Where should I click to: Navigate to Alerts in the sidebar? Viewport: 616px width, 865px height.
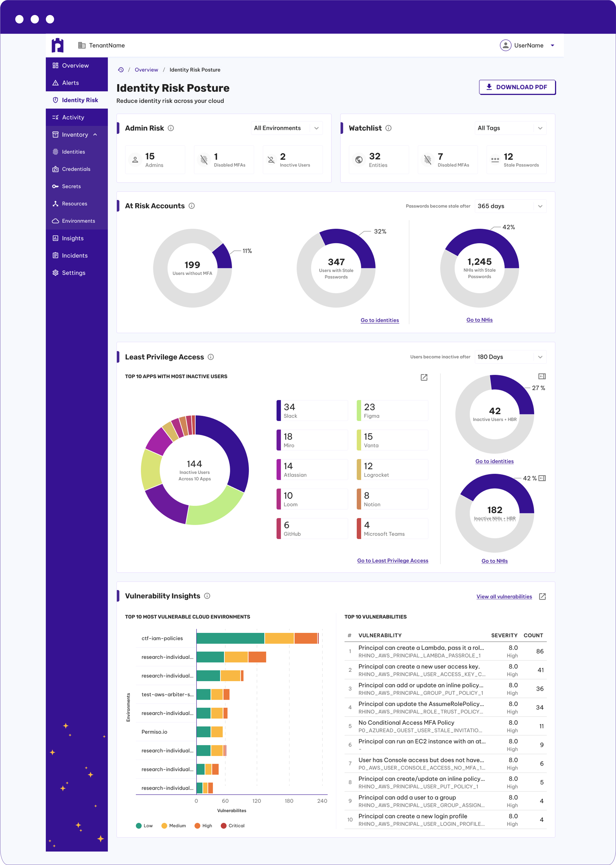click(x=71, y=83)
